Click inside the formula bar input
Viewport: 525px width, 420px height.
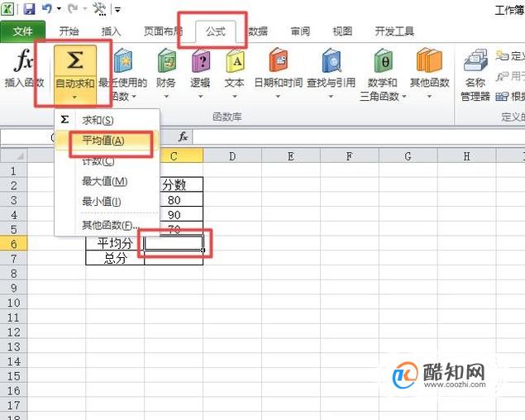point(358,136)
